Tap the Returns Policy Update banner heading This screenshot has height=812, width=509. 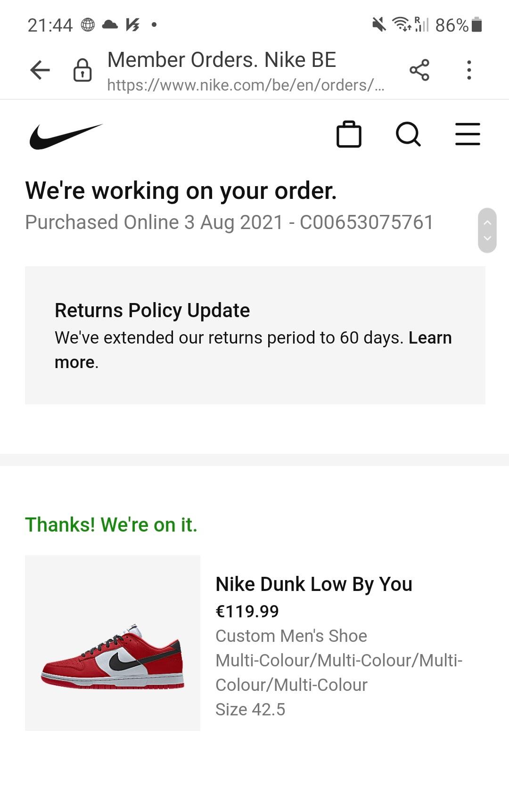click(152, 311)
